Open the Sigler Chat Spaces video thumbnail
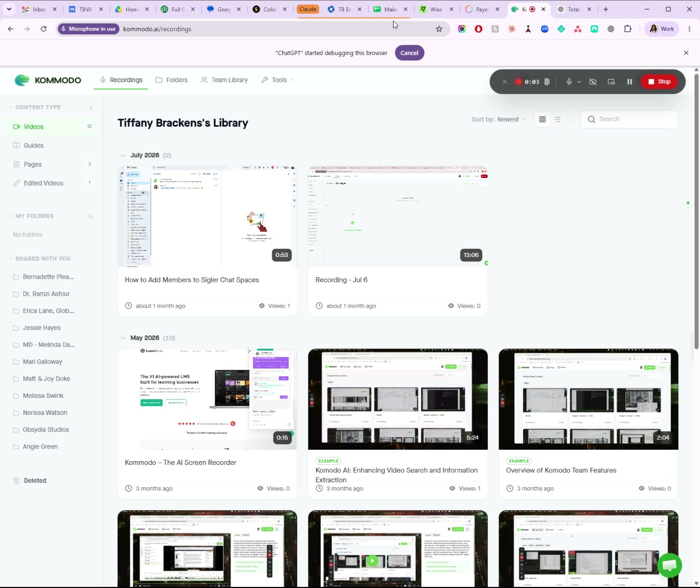 click(x=207, y=217)
